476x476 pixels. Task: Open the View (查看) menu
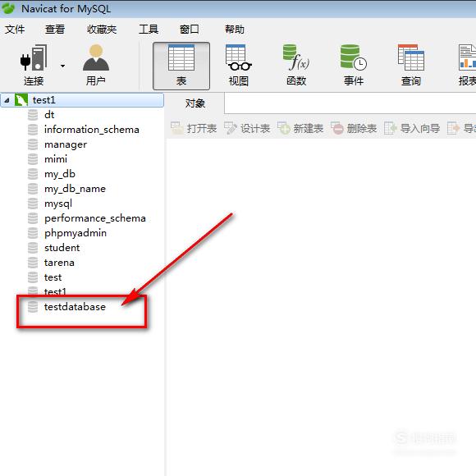[x=55, y=30]
